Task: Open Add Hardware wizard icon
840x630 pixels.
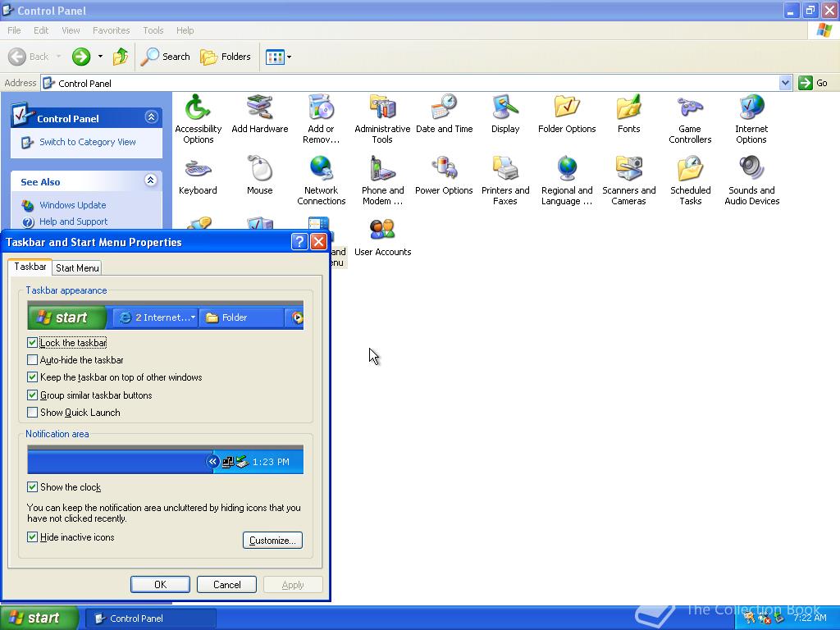Action: (260, 113)
